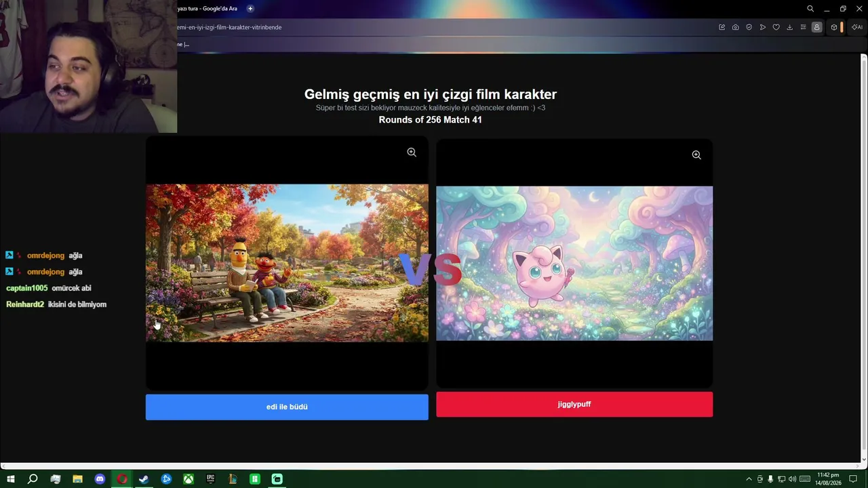868x488 pixels.
Task: Open the touch keyboard tray icon
Action: coord(805,479)
